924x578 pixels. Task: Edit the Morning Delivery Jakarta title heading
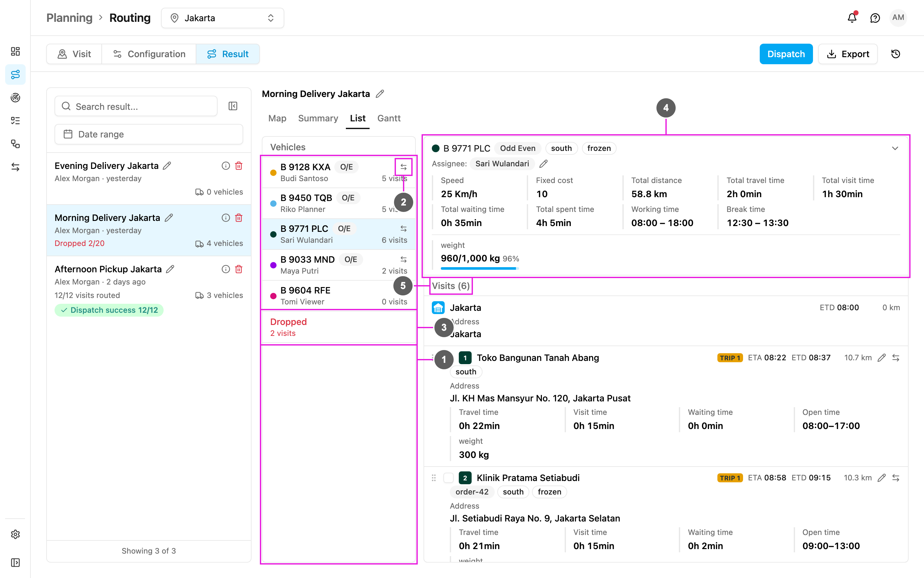[380, 94]
